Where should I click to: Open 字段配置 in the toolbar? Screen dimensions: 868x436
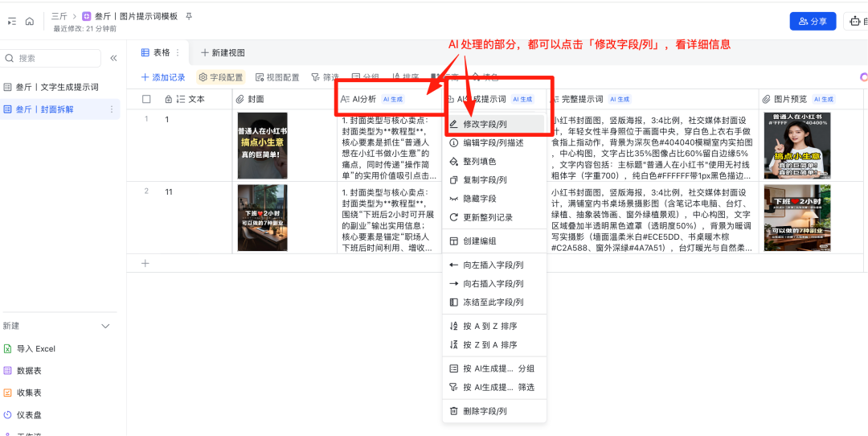coord(221,77)
